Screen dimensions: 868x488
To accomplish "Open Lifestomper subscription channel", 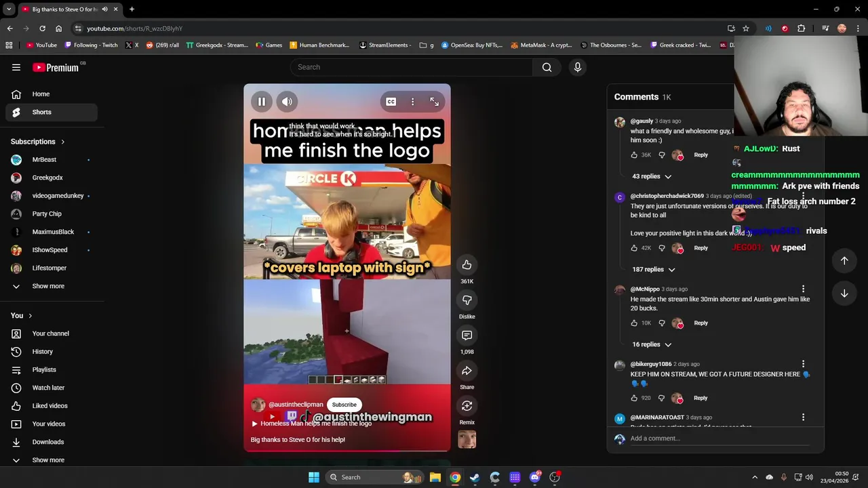I will pos(52,268).
